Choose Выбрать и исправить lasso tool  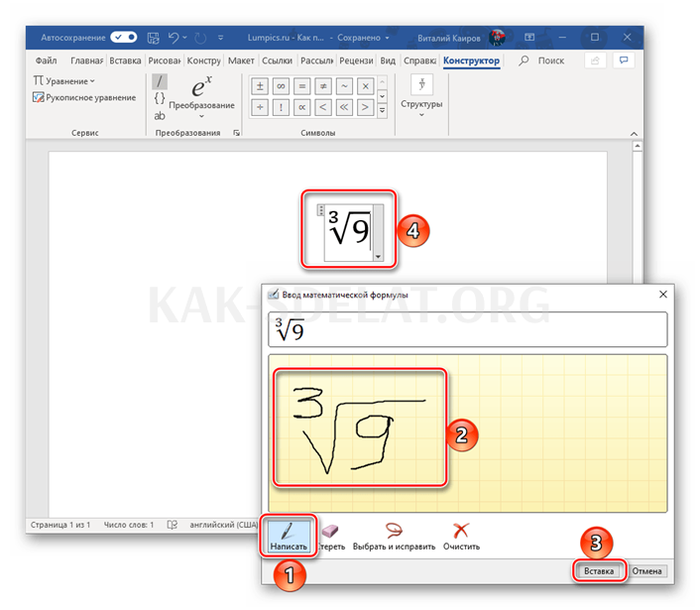394,537
